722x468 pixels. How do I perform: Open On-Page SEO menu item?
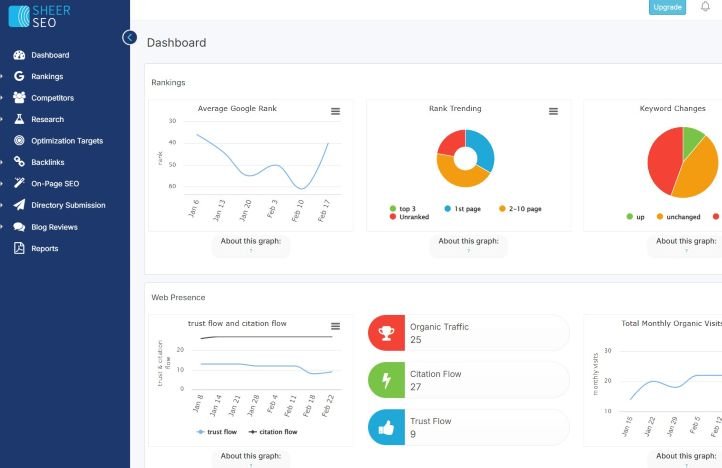(x=55, y=184)
